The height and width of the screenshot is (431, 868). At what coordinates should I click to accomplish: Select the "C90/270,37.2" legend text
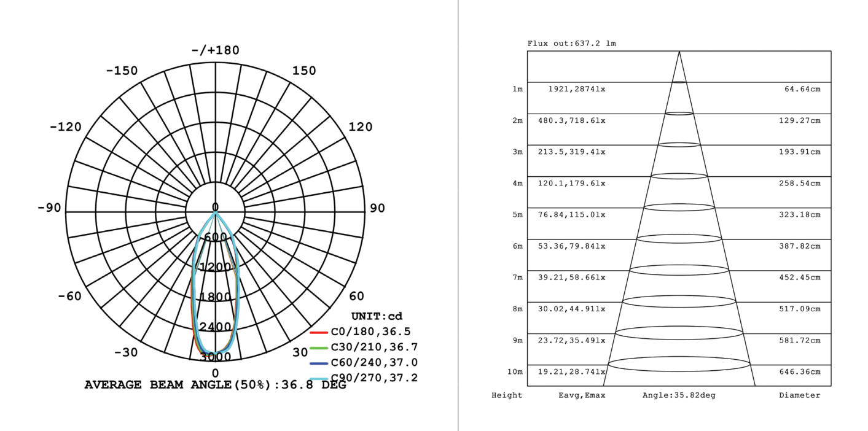pyautogui.click(x=374, y=378)
